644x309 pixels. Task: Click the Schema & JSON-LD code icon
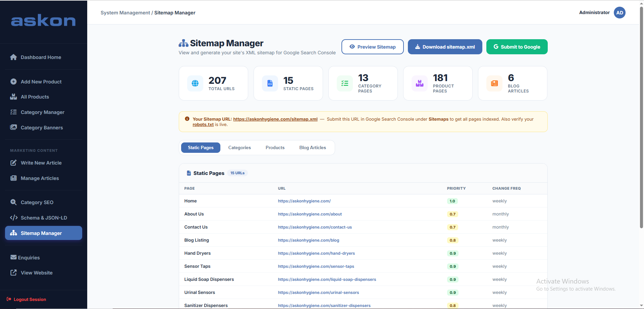[x=14, y=218]
